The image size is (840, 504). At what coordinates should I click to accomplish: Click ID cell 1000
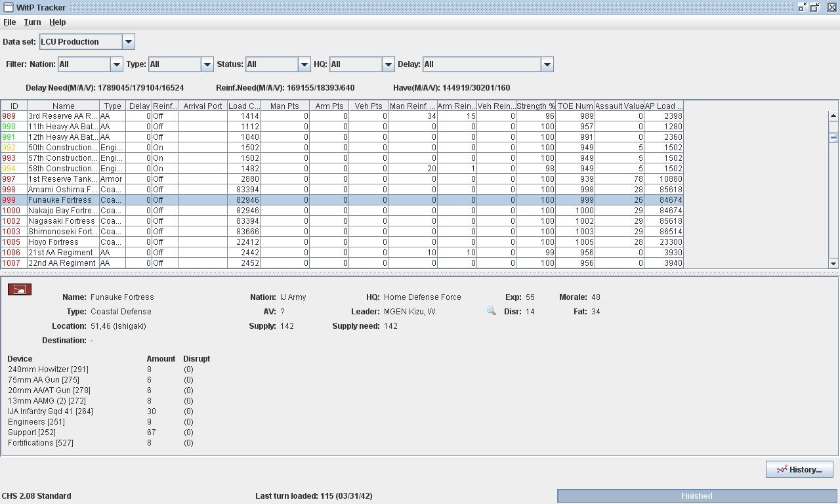click(x=14, y=211)
